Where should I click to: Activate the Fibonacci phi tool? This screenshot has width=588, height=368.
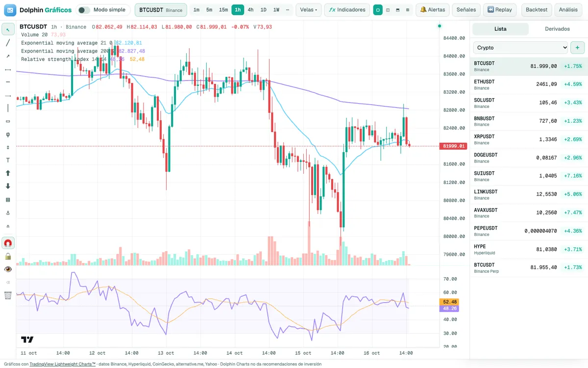tap(8, 134)
